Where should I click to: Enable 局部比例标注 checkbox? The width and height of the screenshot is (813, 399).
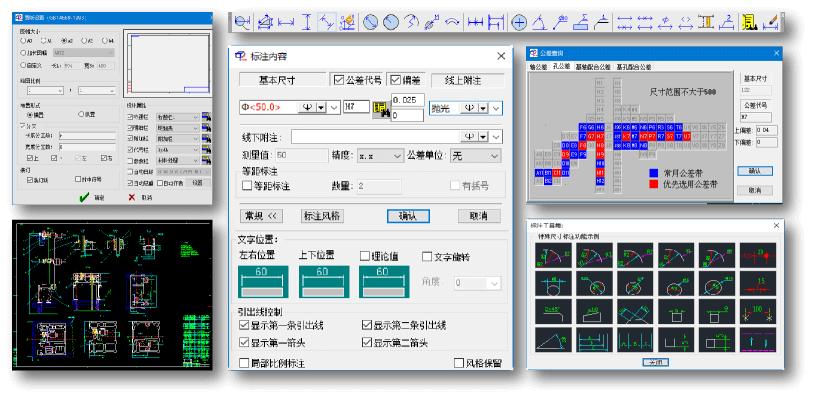tap(244, 363)
